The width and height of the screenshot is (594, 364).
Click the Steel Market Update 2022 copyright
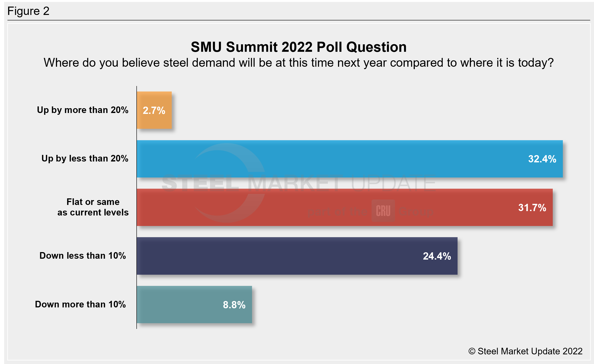pos(525,351)
